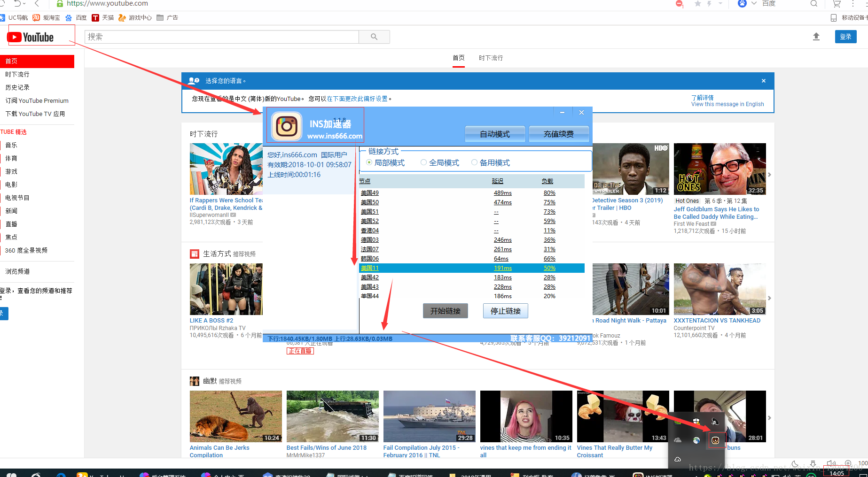
Task: Open the Hot Ones Jeff Goldblum thumbnail
Action: coord(720,169)
